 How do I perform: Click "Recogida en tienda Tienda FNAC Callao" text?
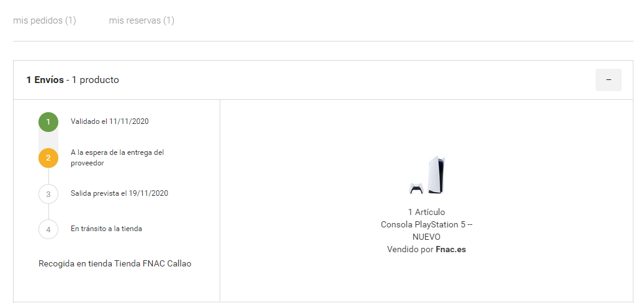coord(115,263)
